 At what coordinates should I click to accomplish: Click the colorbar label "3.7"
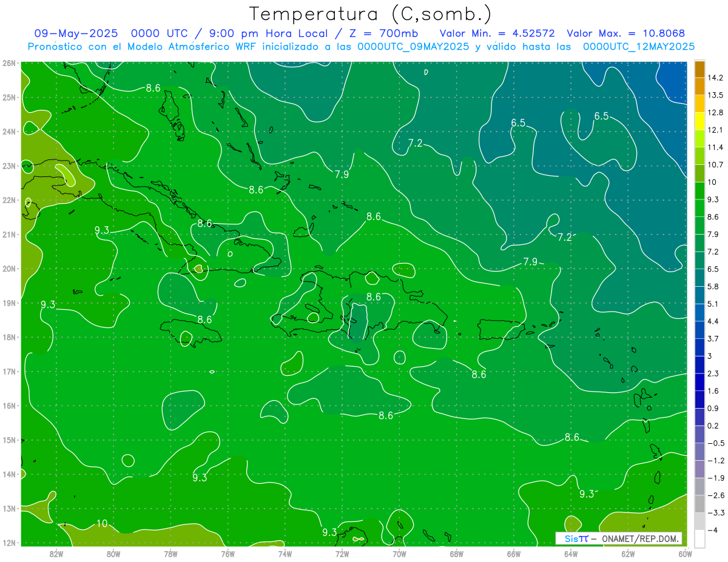click(x=713, y=338)
